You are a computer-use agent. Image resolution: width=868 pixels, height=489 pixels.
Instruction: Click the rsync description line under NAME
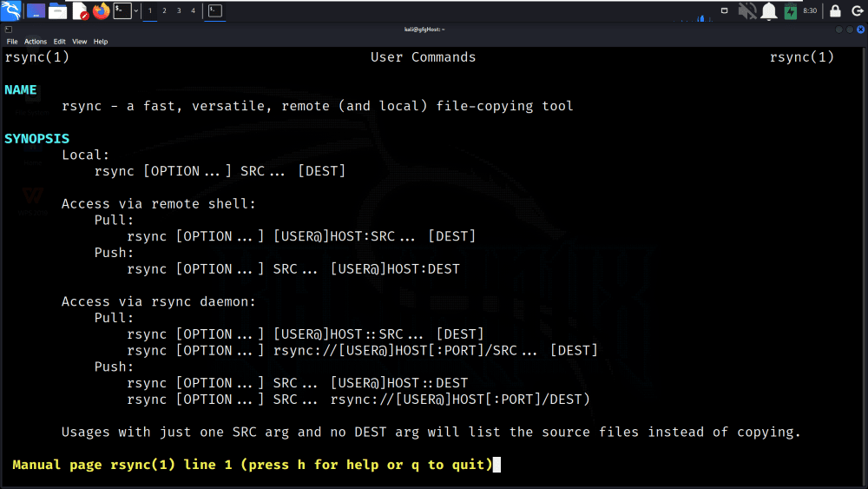point(317,106)
